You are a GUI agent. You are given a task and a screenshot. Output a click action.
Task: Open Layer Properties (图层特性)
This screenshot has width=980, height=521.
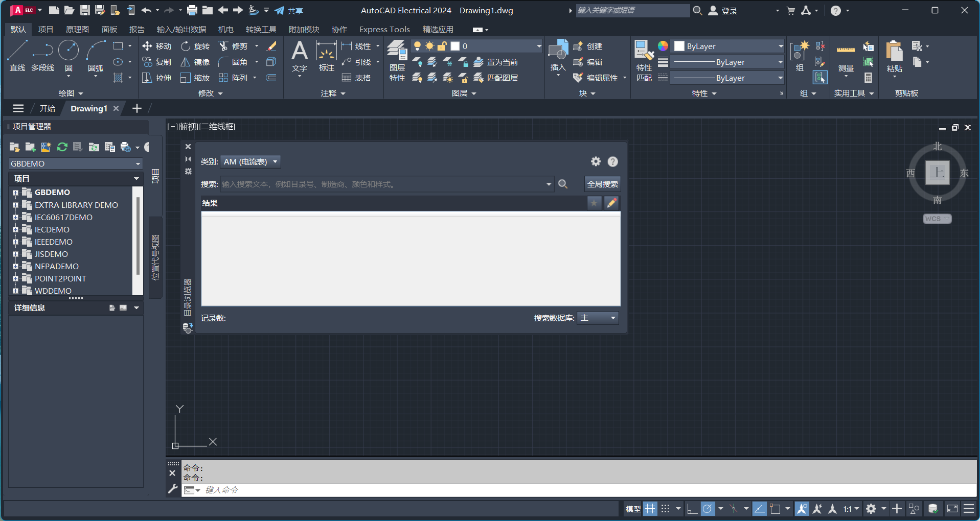click(x=397, y=60)
